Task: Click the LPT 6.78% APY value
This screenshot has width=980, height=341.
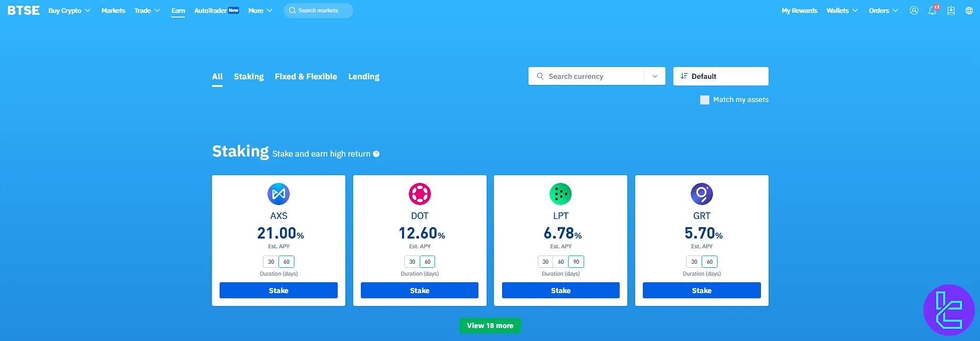Action: coord(562,233)
